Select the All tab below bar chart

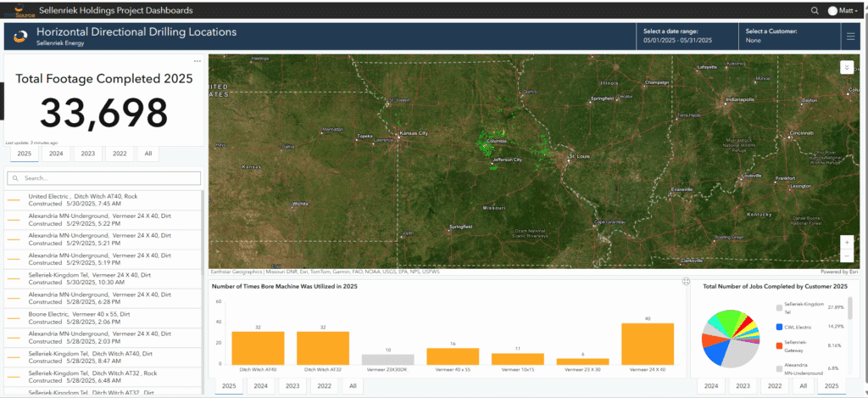[x=353, y=386]
